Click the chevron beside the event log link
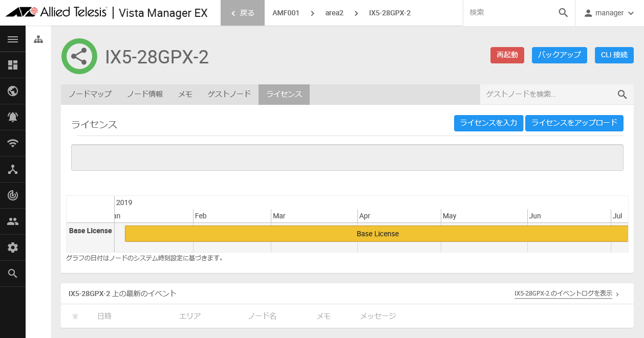 tap(617, 294)
